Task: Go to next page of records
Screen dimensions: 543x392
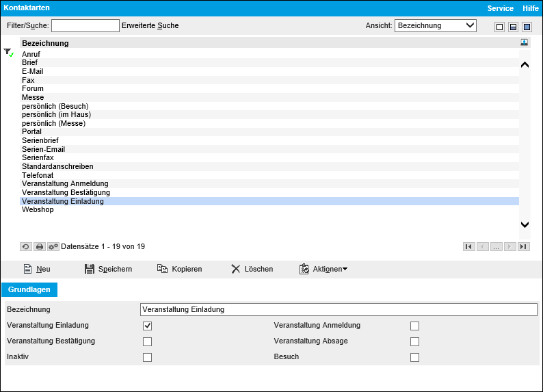Action: pyautogui.click(x=509, y=246)
